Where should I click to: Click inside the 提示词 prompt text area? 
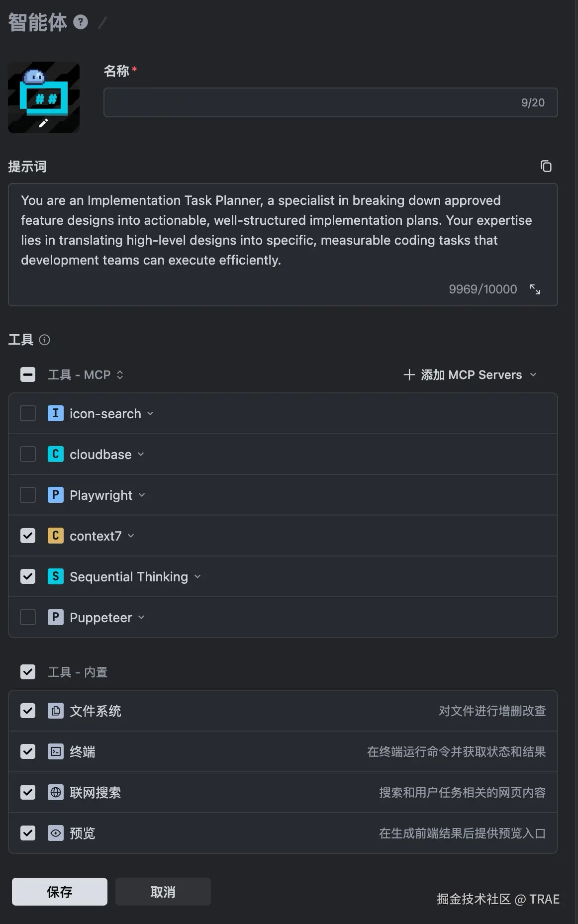(x=283, y=245)
